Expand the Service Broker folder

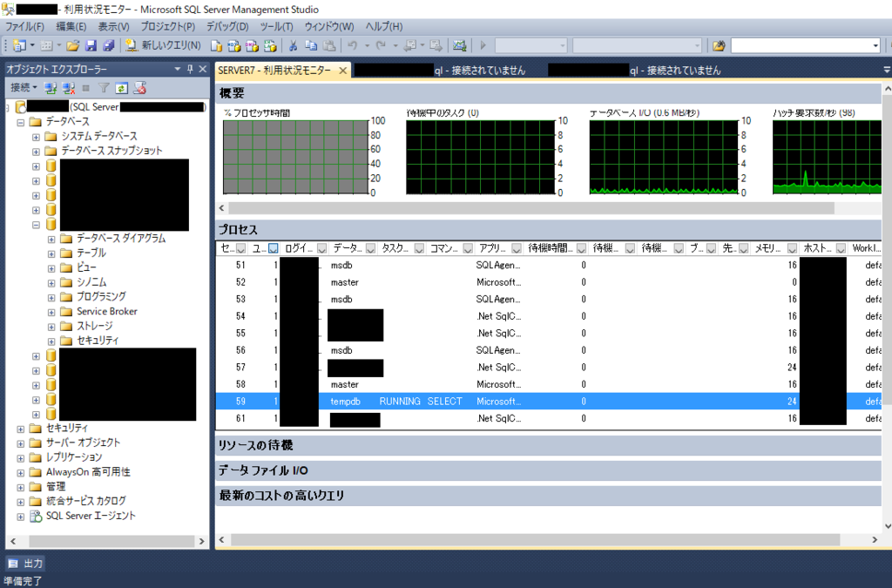(51, 312)
